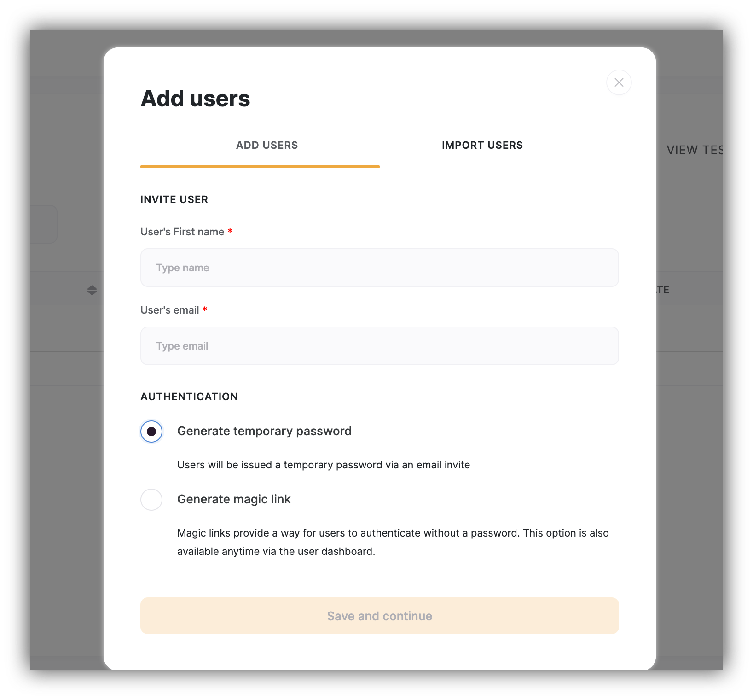Focus the User's email input field
The height and width of the screenshot is (700, 753).
(379, 346)
